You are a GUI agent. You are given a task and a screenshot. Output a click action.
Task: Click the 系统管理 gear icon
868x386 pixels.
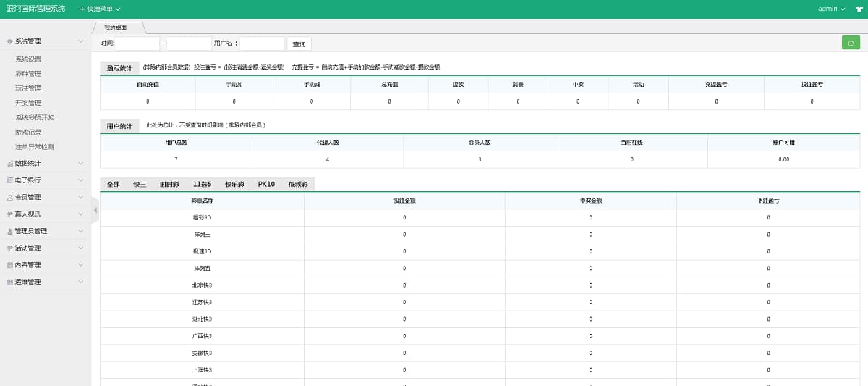click(x=9, y=42)
